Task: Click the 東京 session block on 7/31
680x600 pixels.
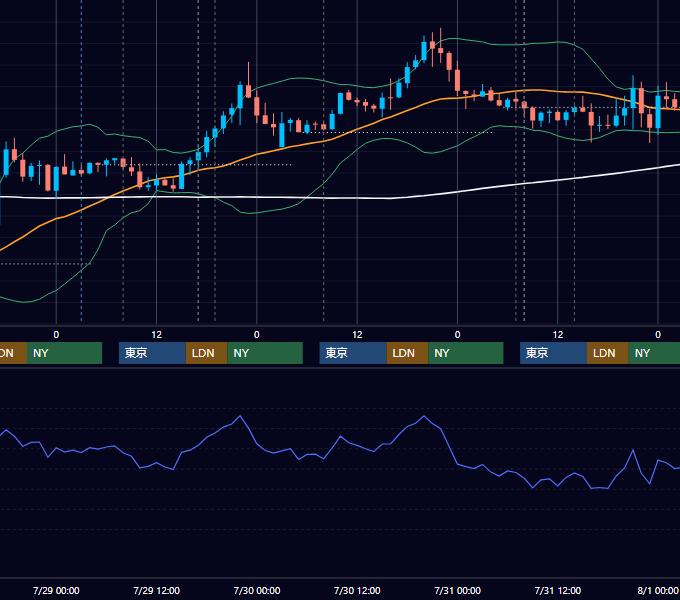Action: coord(553,353)
